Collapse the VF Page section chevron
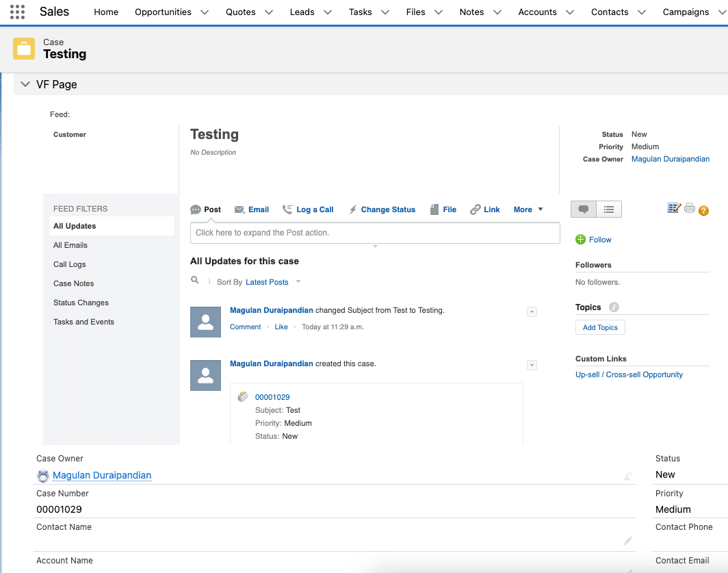 pyautogui.click(x=25, y=84)
